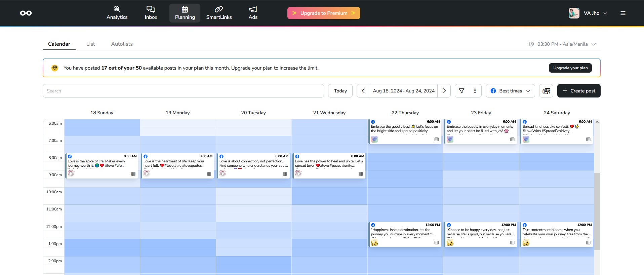Open the Inbox section
The width and height of the screenshot is (644, 275).
coord(151,13)
